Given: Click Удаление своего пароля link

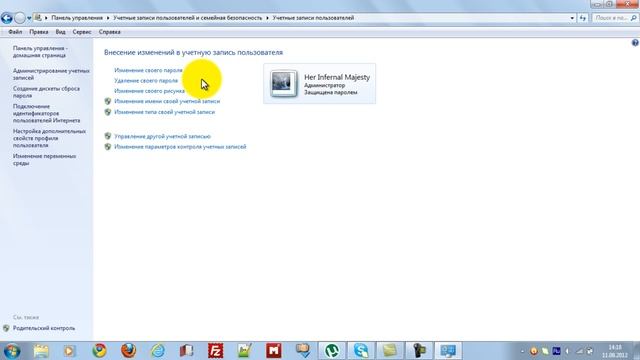Looking at the screenshot, I should [146, 81].
